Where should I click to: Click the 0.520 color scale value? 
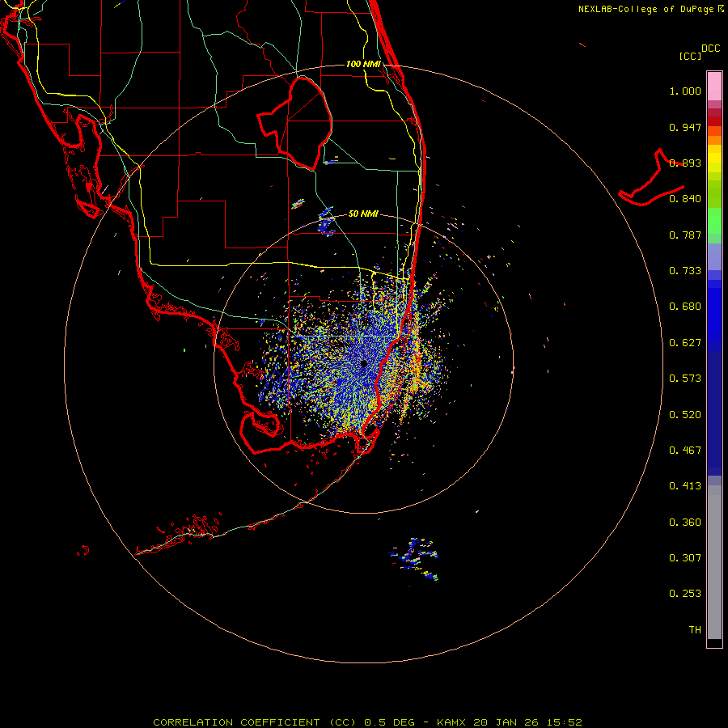[685, 415]
